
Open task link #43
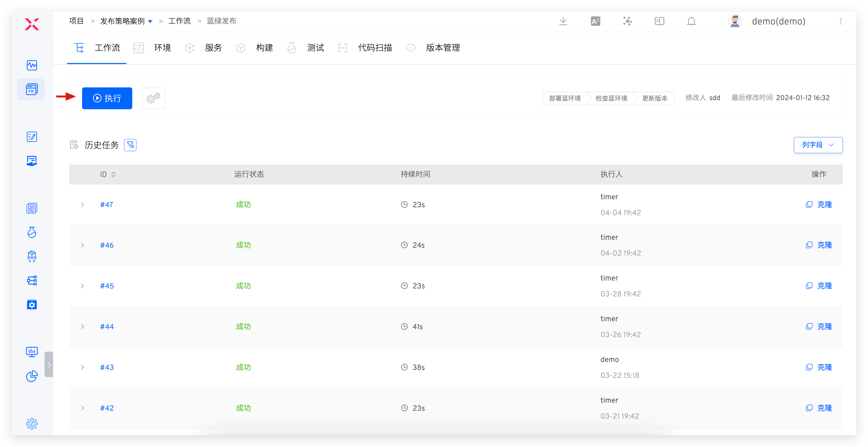click(107, 367)
